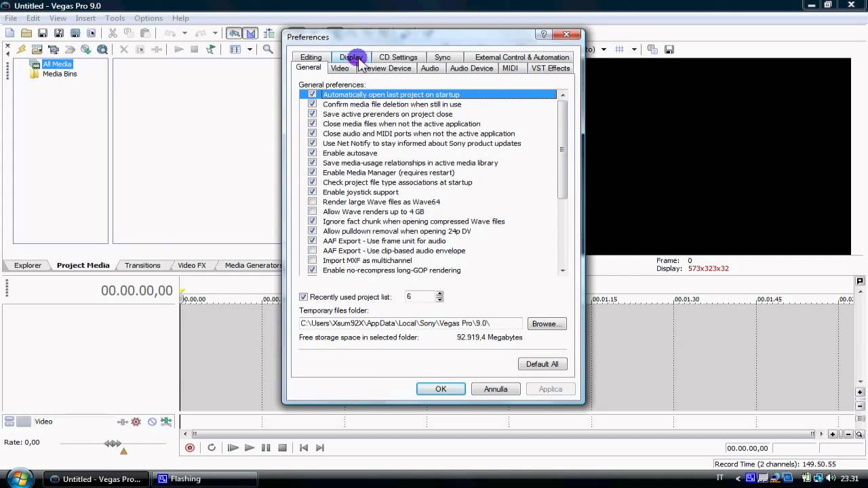Viewport: 868px width, 488px height.
Task: Check Allow Wave renders up to 4 GB
Action: (312, 211)
